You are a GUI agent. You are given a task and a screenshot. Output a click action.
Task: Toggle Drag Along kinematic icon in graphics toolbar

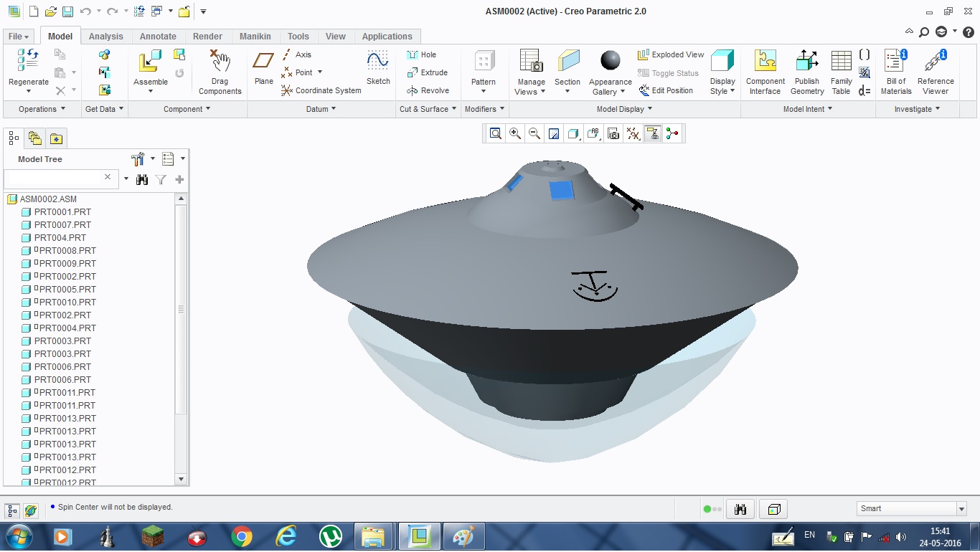pos(672,133)
